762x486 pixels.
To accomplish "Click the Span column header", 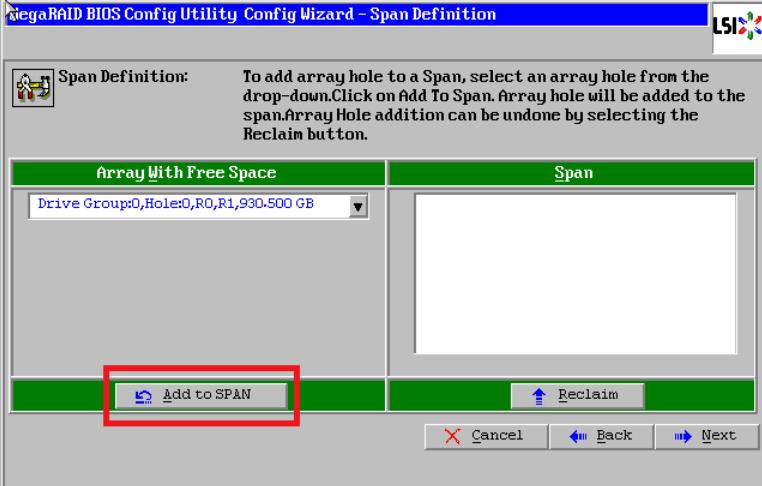I will (x=572, y=173).
